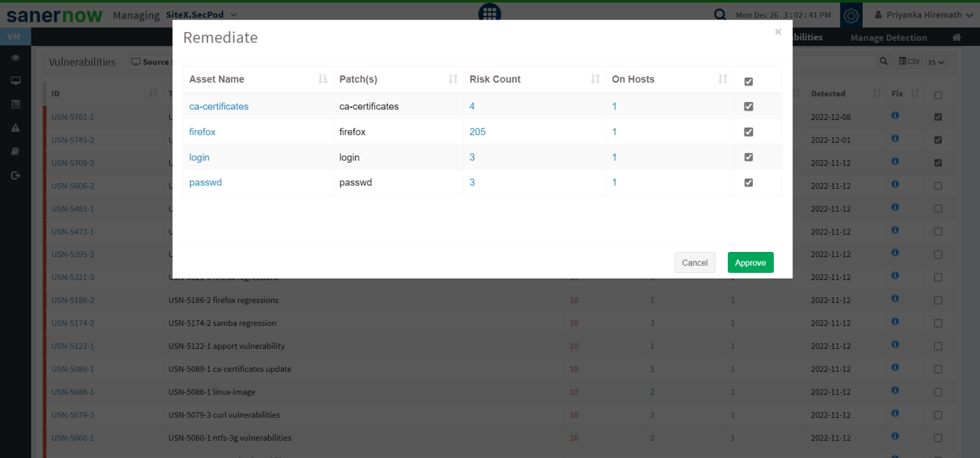Switch to the Manage Detection tab

point(888,37)
